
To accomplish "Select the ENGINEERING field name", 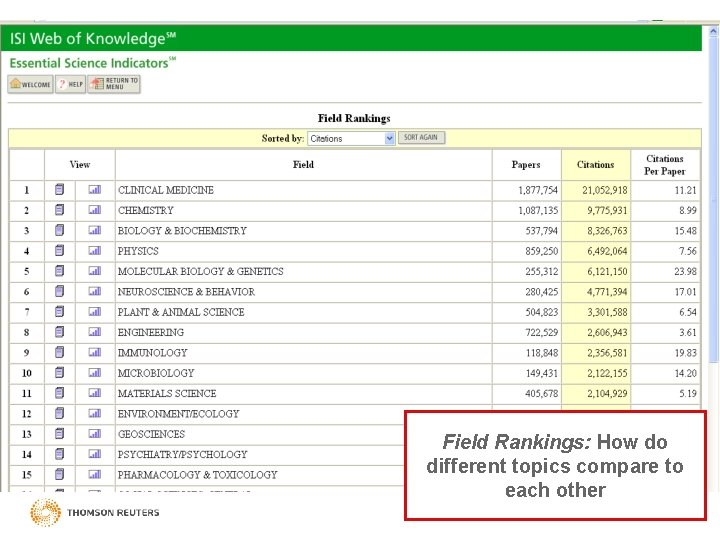I will point(151,332).
